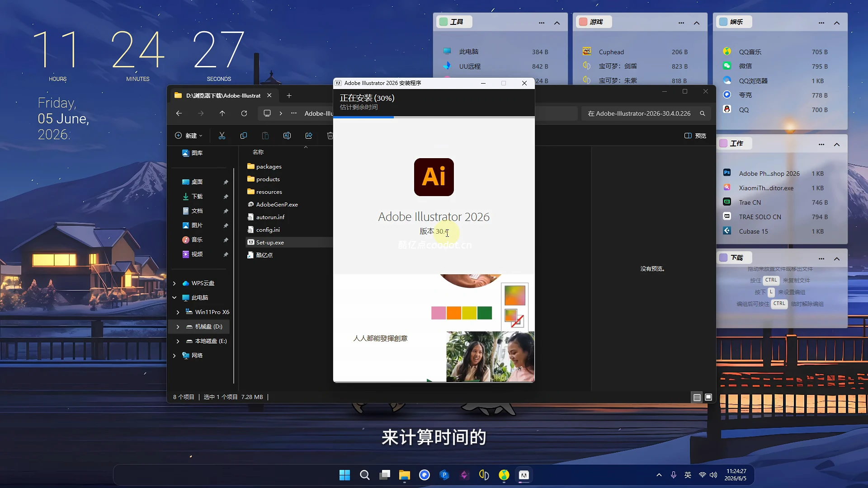Screen dimensions: 868x488
Task: Select config.ini in file list
Action: 268,230
